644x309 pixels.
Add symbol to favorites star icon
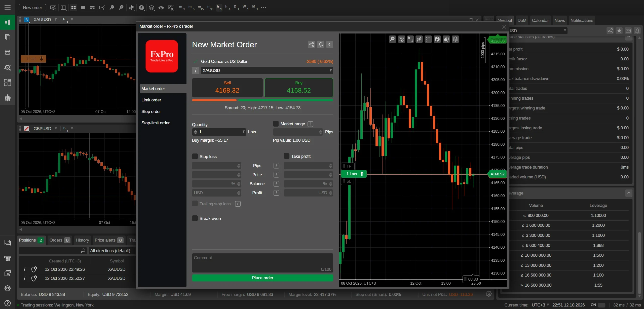pyautogui.click(x=619, y=31)
